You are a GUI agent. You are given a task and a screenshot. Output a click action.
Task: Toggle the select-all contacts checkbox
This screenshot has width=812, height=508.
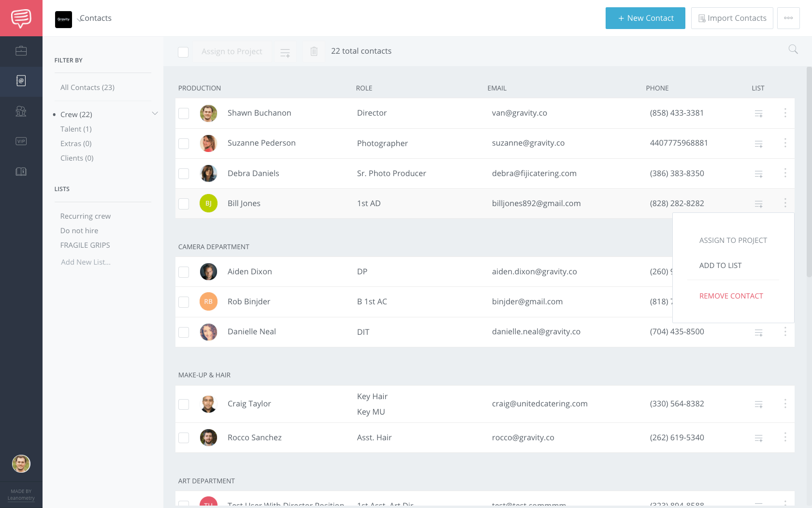tap(183, 52)
